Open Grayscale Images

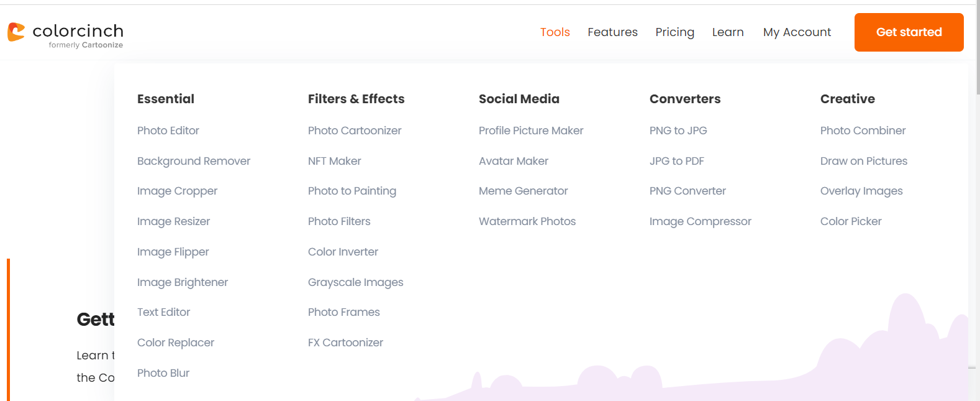pos(355,282)
